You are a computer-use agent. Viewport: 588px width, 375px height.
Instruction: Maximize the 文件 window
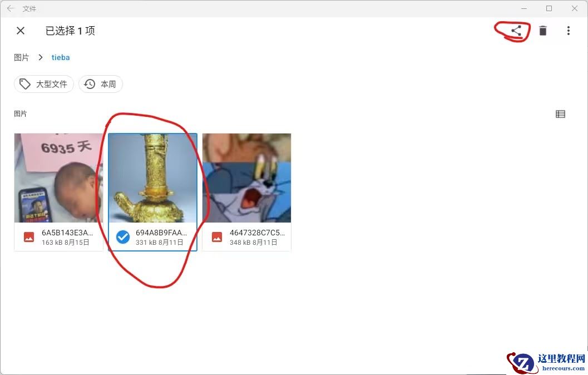549,8
